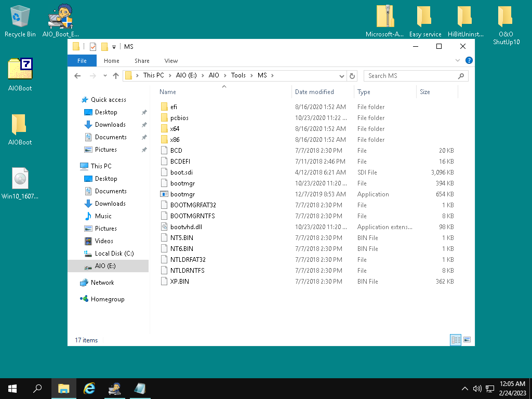Open the recent locations dropdown arrow
Image resolution: width=532 pixels, height=399 pixels.
click(x=105, y=76)
